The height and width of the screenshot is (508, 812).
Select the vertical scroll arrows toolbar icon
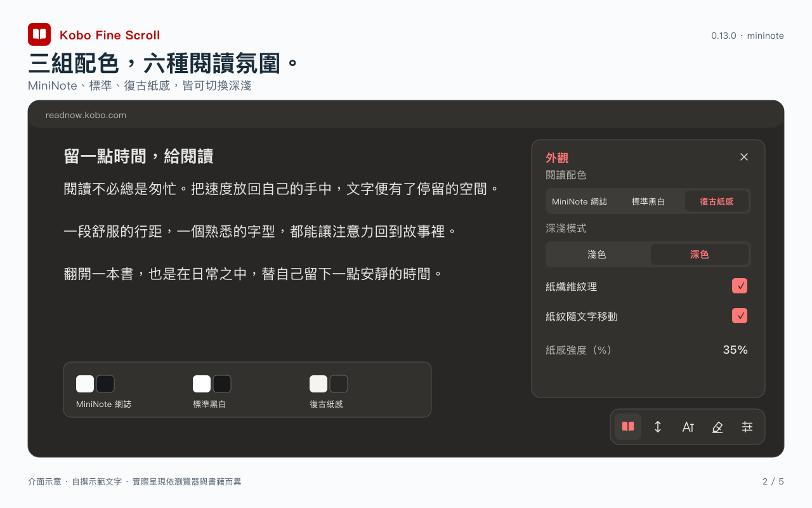[658, 427]
